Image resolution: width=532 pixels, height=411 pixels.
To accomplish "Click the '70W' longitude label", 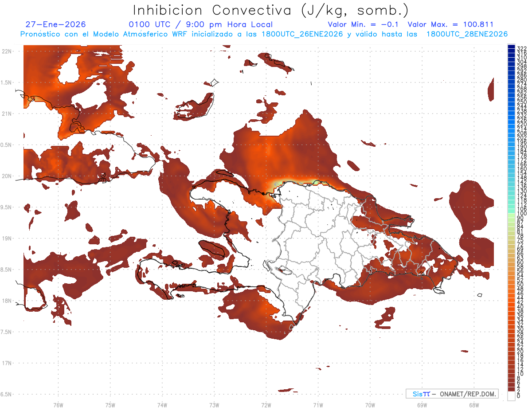I will [370, 405].
